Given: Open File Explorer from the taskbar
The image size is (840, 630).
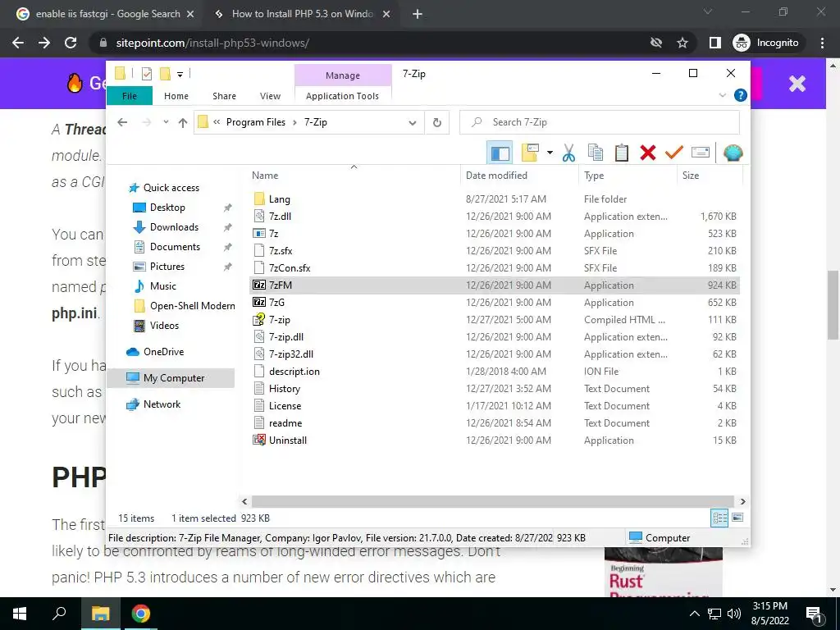Looking at the screenshot, I should [100, 614].
